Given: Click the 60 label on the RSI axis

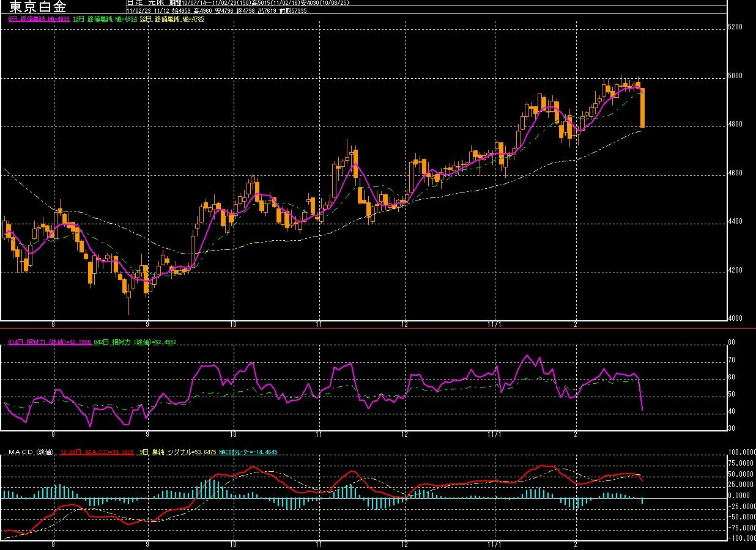Looking at the screenshot, I should [732, 378].
